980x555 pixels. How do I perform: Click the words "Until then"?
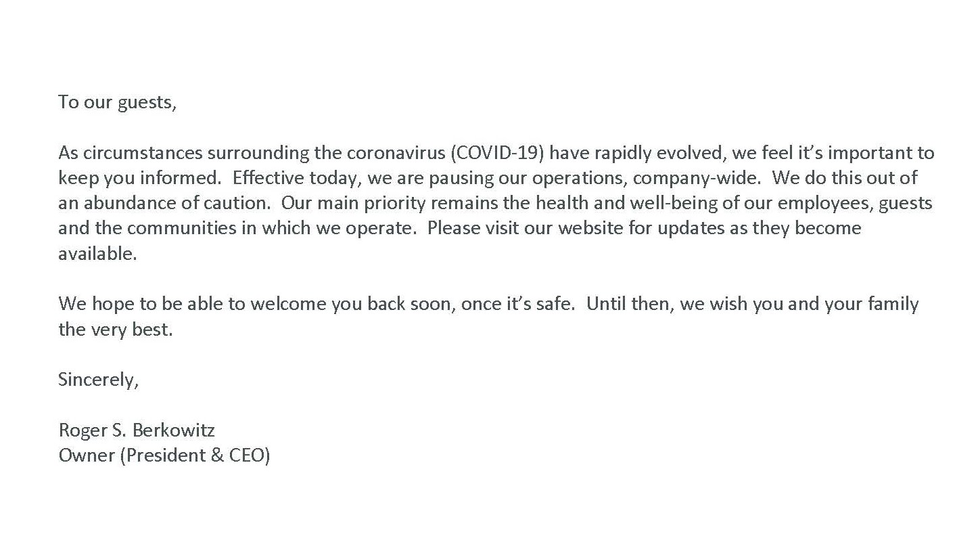629,303
